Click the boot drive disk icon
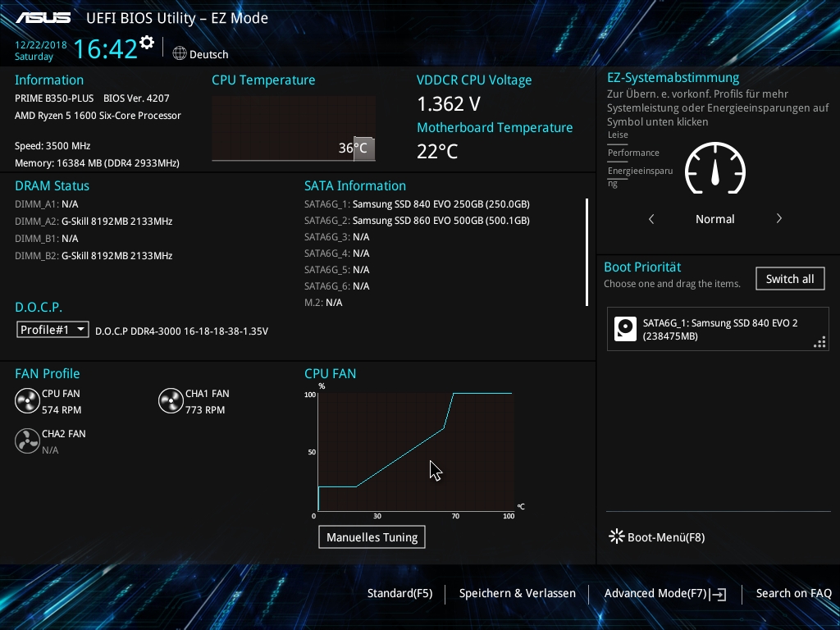840x630 pixels. [625, 329]
